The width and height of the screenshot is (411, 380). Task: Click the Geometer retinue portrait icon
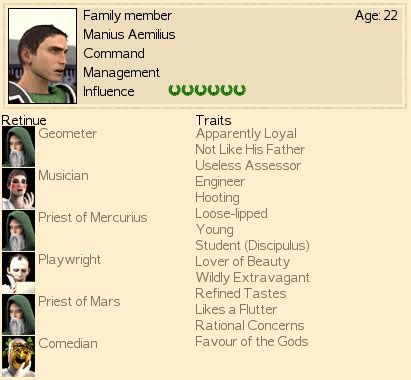click(18, 146)
